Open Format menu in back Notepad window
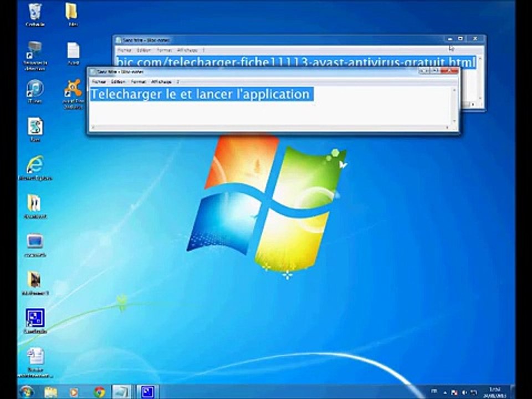Screen dimensions: 532x399 pyautogui.click(x=164, y=50)
